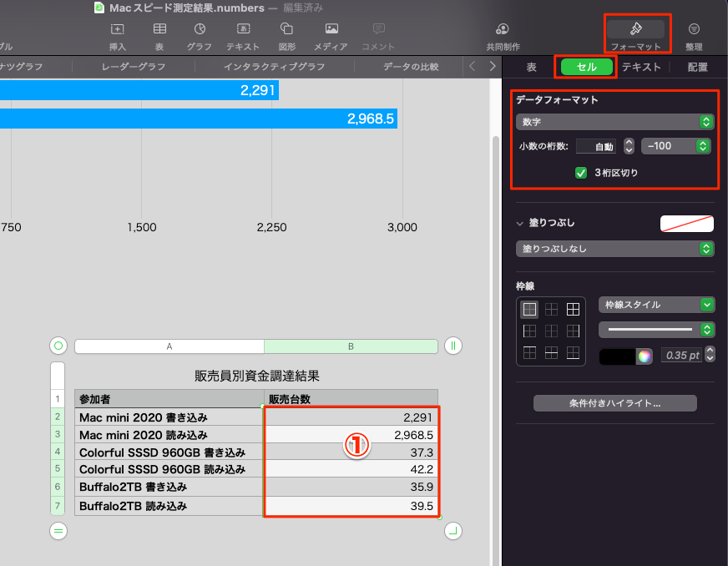Image resolution: width=728 pixels, height=566 pixels.
Task: Click the table resize corner handle
Action: 453,531
